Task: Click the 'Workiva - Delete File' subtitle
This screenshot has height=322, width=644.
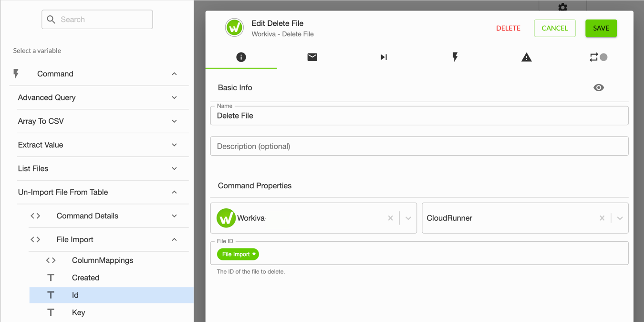Action: pyautogui.click(x=282, y=34)
